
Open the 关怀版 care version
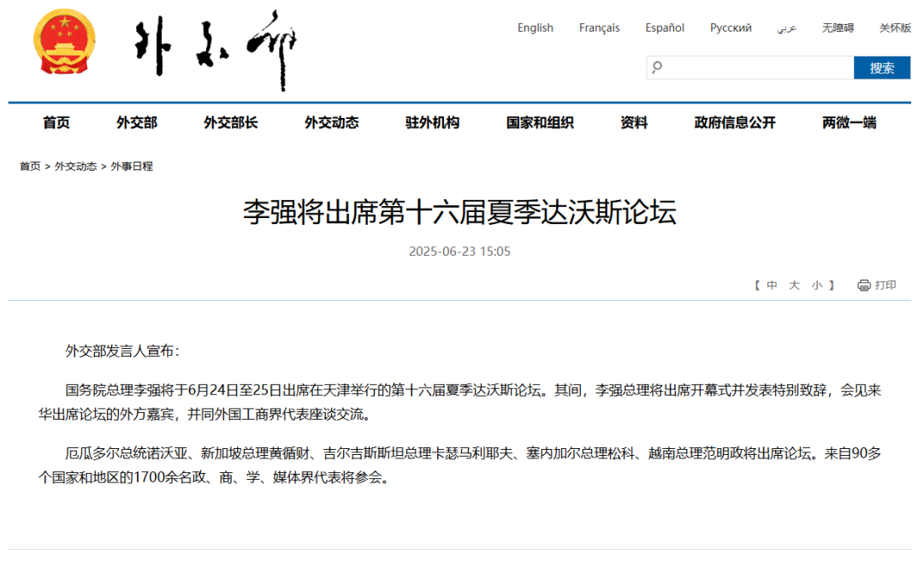[895, 27]
